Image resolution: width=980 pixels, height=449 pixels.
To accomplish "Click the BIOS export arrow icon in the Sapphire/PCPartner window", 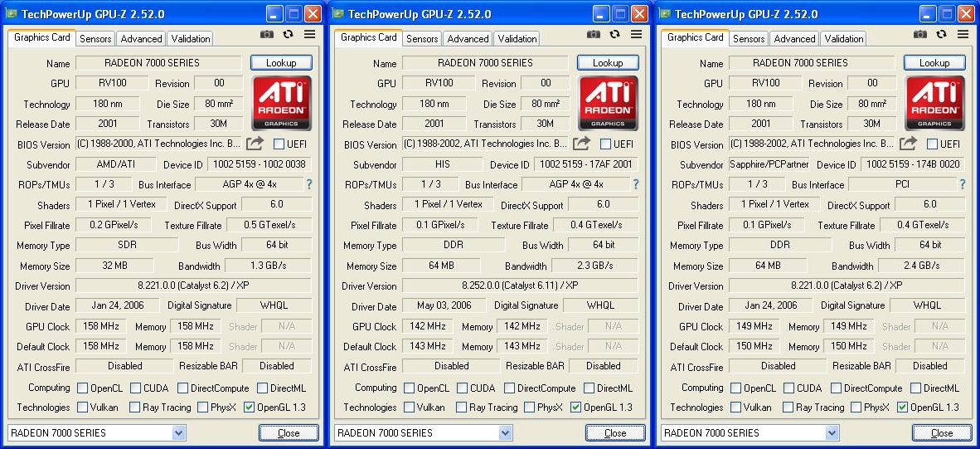I will tap(909, 144).
